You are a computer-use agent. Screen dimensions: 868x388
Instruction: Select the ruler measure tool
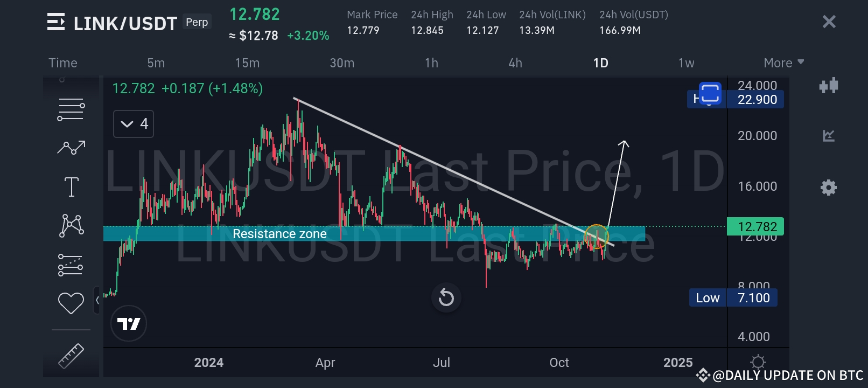[71, 356]
